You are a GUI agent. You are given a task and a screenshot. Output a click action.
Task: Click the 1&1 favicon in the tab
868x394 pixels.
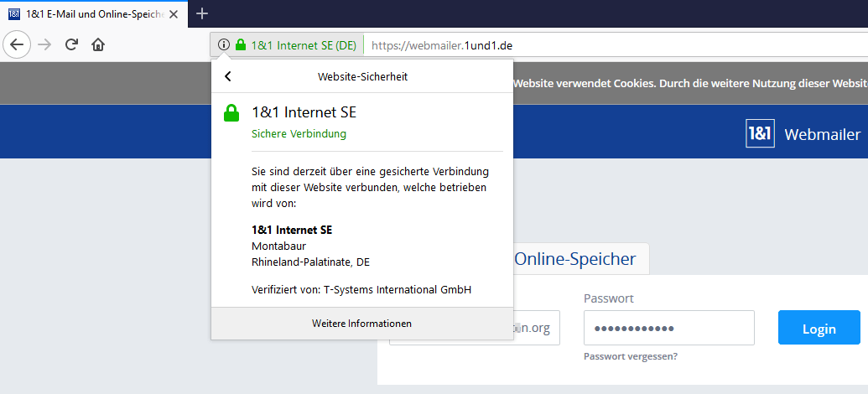pyautogui.click(x=14, y=14)
